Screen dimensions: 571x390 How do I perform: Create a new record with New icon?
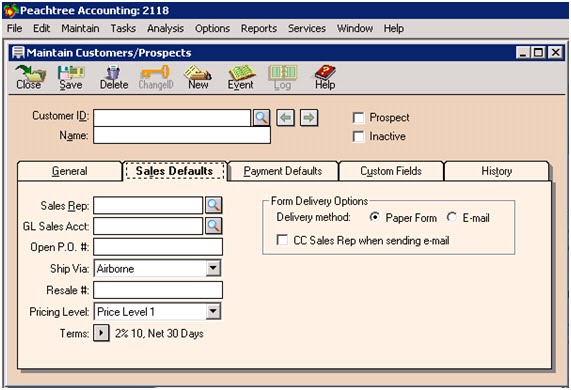198,77
